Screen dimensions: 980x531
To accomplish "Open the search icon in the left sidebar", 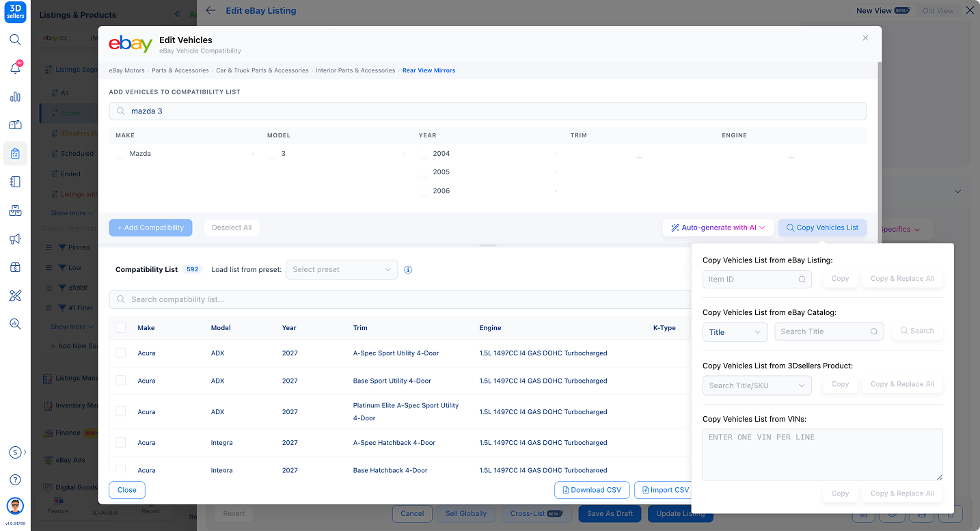I will coord(15,40).
